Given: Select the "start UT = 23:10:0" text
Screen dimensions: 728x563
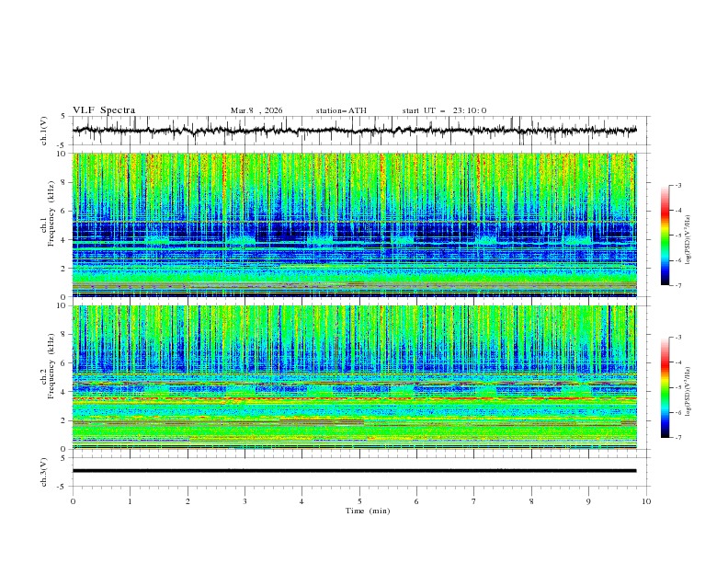Looking at the screenshot, I should point(444,110).
